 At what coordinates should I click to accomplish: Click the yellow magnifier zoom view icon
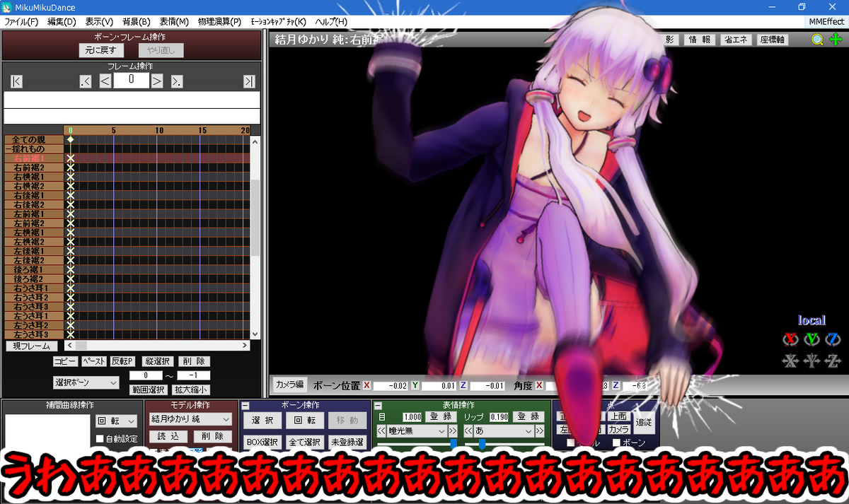817,40
